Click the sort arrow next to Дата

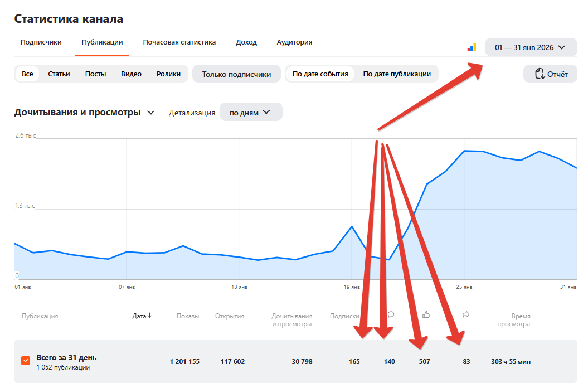coord(149,316)
